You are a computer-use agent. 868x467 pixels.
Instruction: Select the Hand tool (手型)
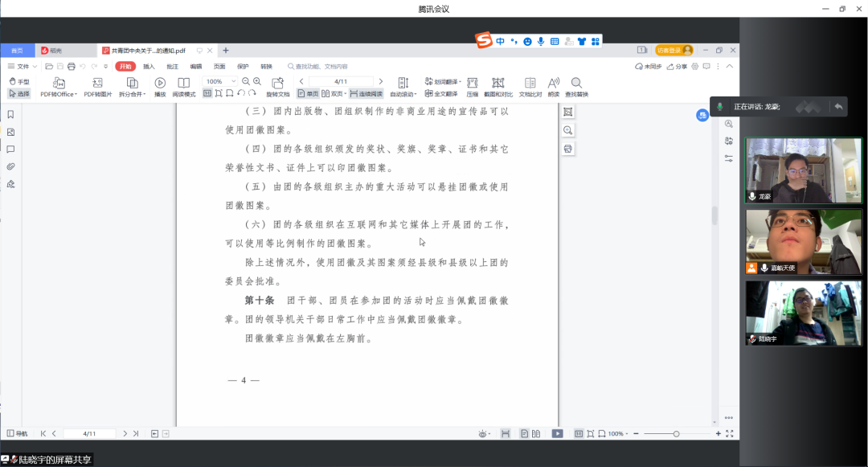coord(19,82)
